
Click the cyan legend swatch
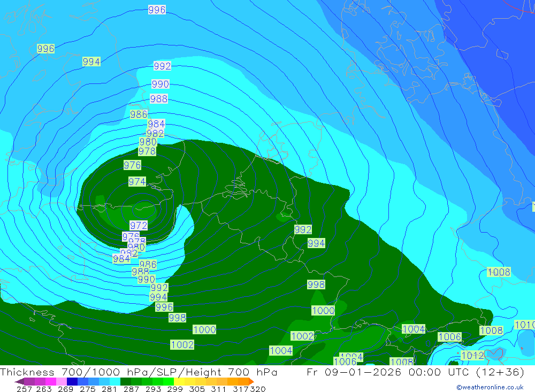pyautogui.click(x=115, y=381)
